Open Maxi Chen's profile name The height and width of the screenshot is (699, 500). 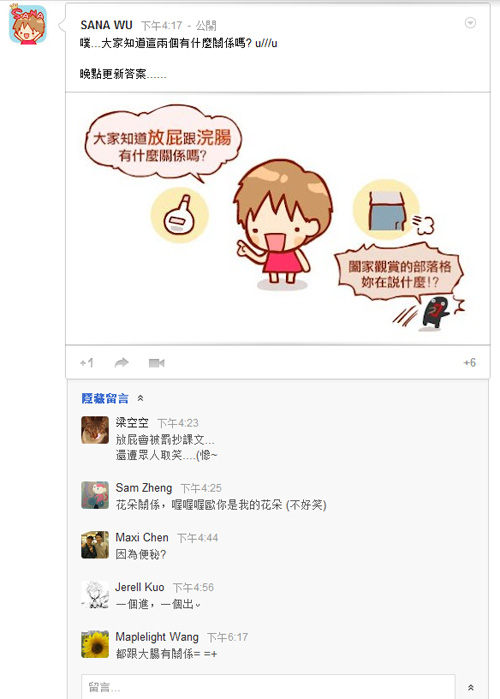(142, 537)
